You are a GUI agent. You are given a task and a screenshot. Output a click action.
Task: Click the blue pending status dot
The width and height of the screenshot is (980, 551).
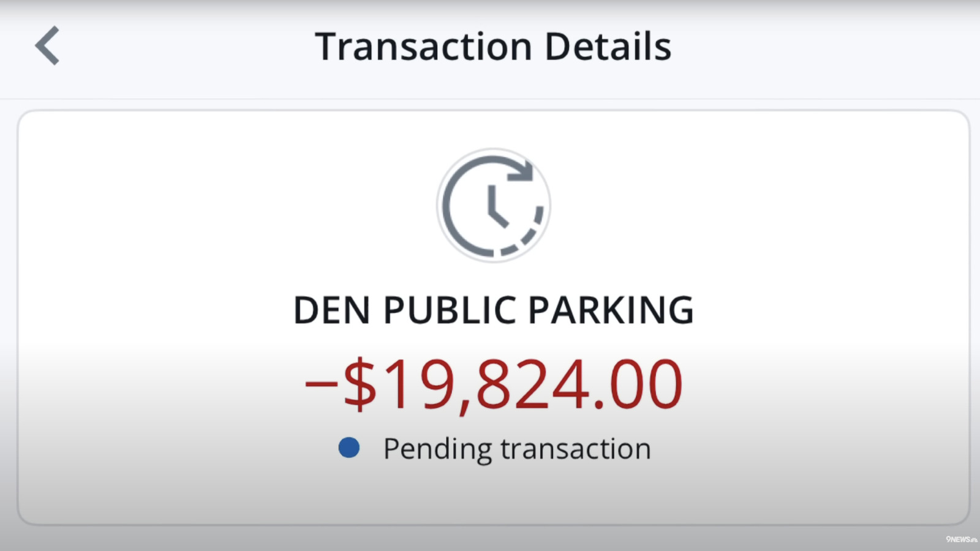coord(349,448)
